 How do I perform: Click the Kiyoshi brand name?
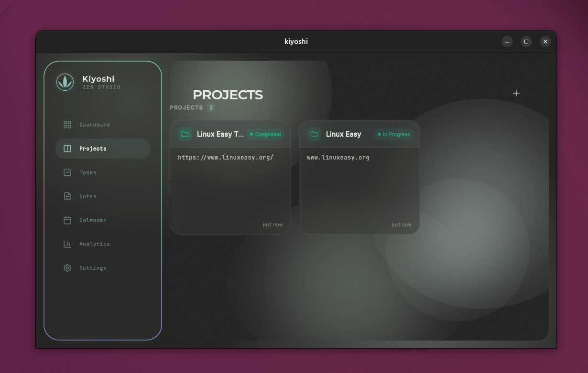98,79
